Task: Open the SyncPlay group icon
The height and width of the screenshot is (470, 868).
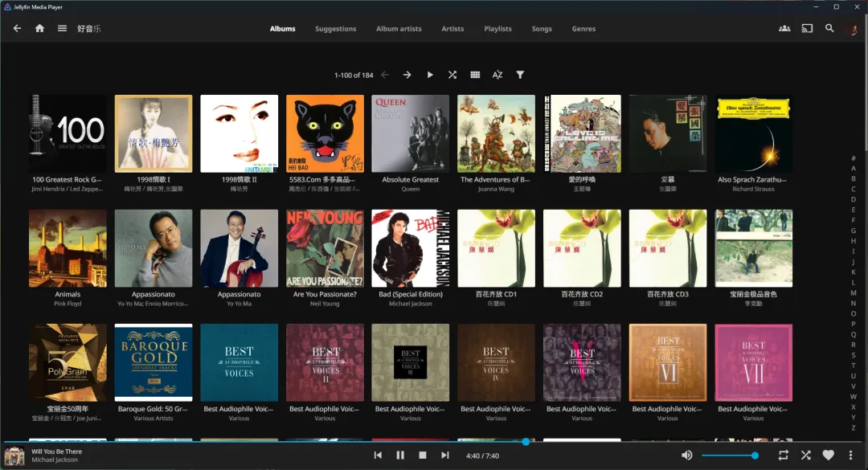Action: tap(784, 28)
